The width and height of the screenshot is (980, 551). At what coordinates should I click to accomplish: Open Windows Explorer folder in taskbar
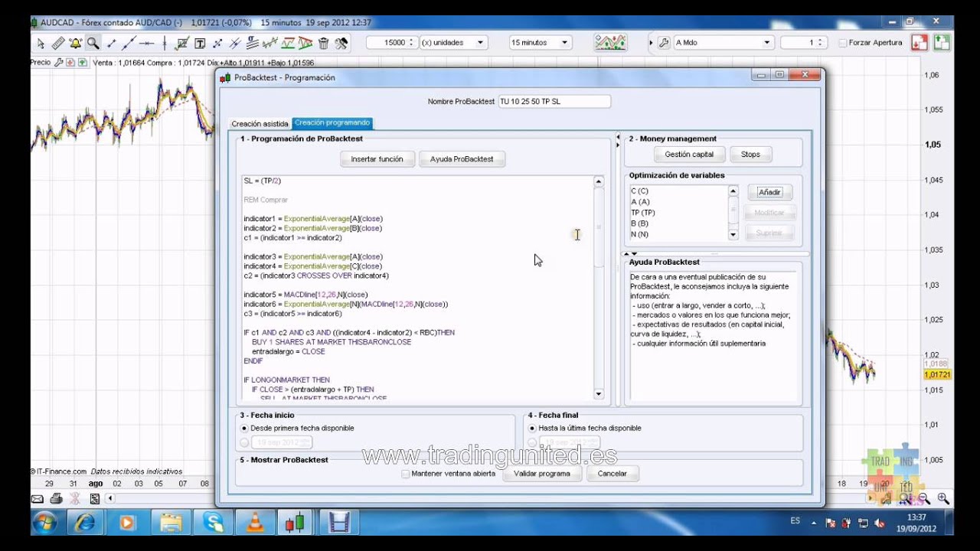pyautogui.click(x=170, y=523)
